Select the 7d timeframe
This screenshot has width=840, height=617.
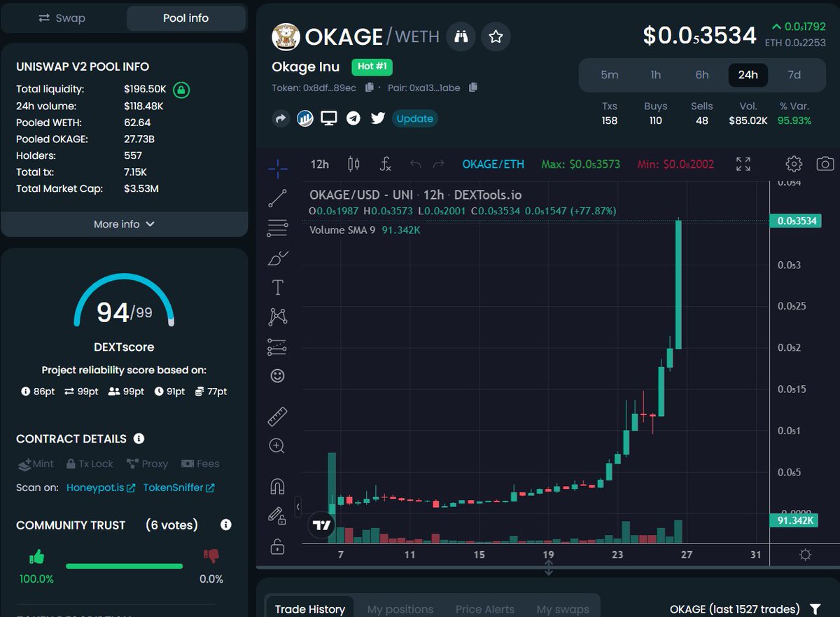794,75
